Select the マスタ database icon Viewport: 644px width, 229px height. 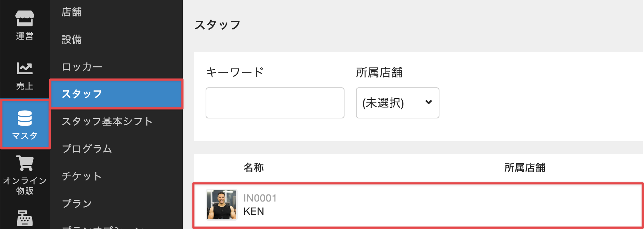pyautogui.click(x=25, y=118)
